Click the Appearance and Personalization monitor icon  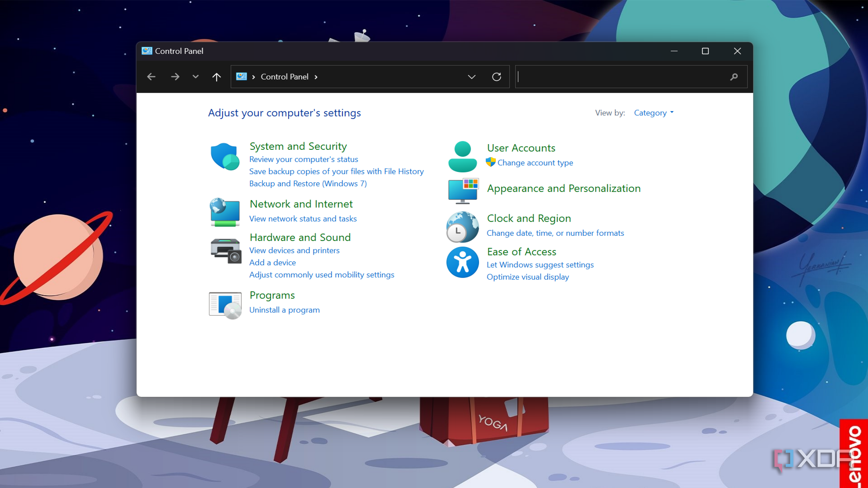[463, 190]
